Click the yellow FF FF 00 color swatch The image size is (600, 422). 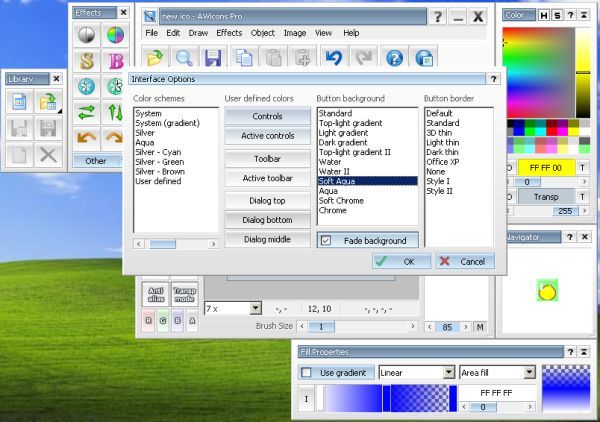[x=546, y=168]
